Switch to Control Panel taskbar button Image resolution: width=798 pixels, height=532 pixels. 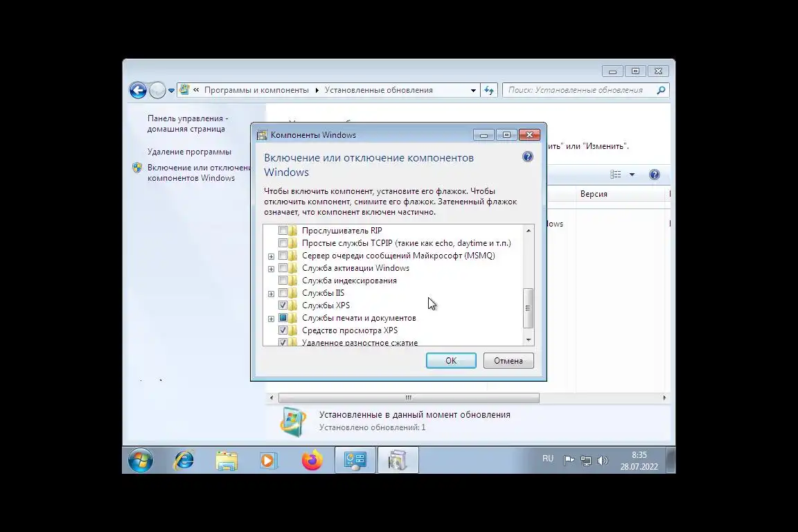pyautogui.click(x=355, y=460)
